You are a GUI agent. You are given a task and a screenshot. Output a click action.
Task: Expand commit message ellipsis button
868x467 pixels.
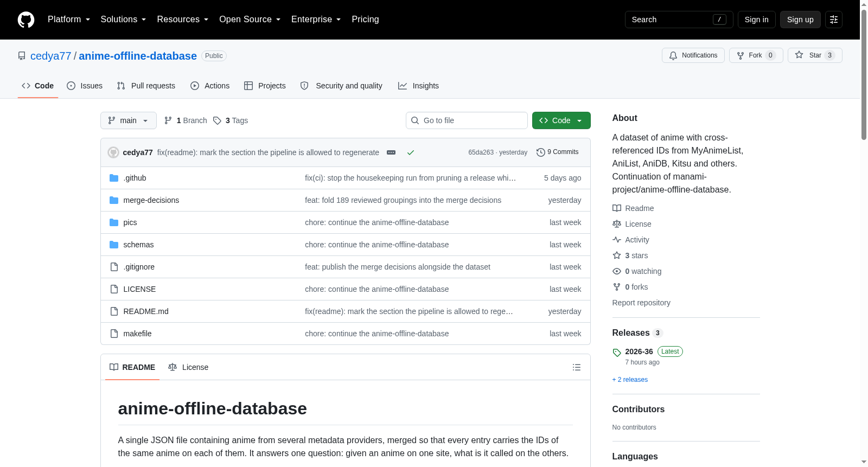coord(391,152)
